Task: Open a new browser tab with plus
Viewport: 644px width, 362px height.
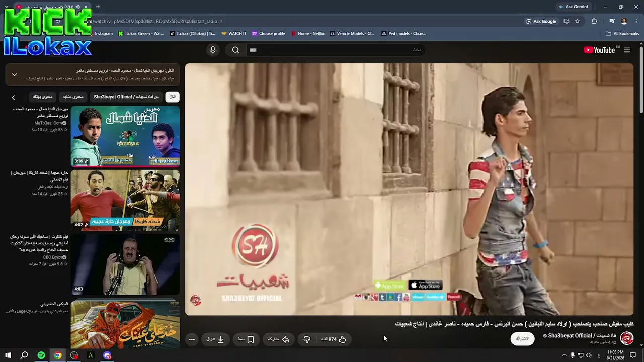Action: click(98, 7)
